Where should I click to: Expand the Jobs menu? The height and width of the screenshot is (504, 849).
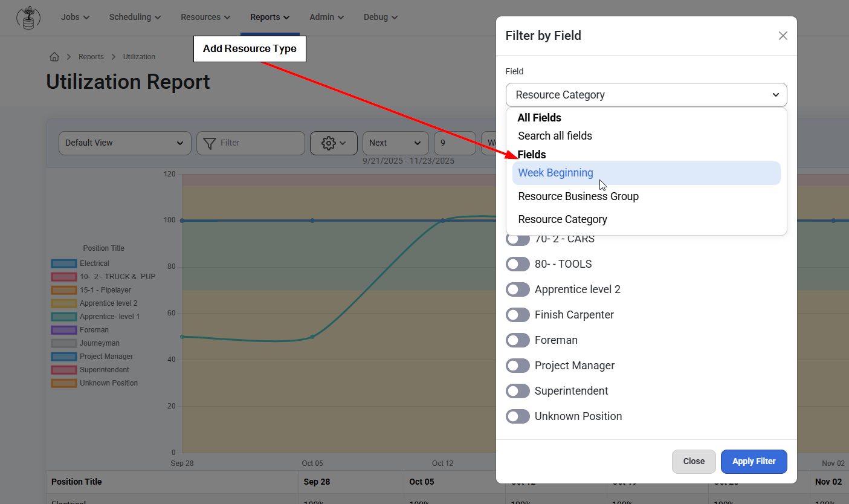click(76, 17)
